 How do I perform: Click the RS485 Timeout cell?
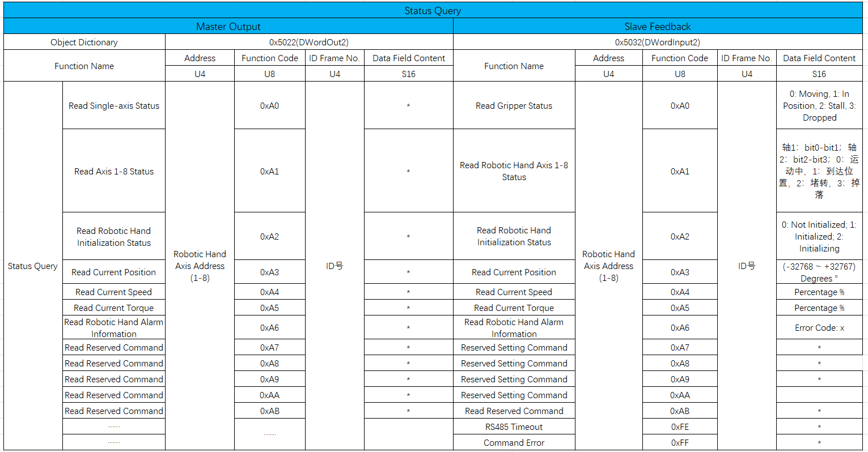click(x=514, y=427)
